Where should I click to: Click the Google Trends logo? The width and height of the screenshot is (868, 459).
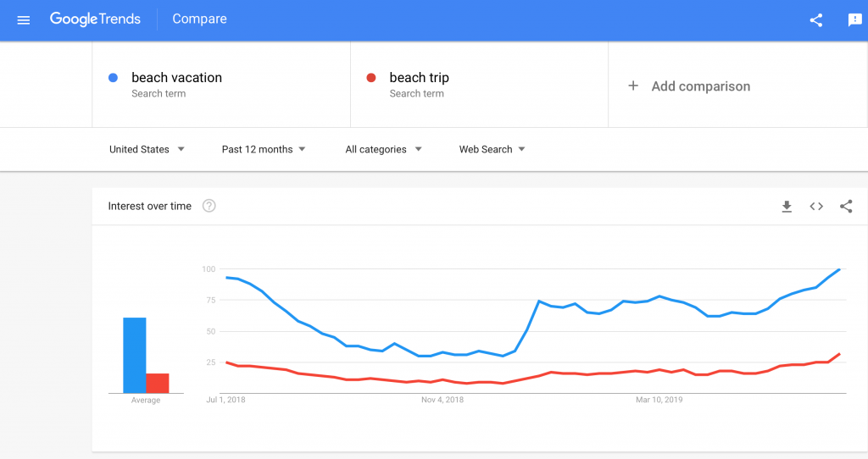(95, 19)
